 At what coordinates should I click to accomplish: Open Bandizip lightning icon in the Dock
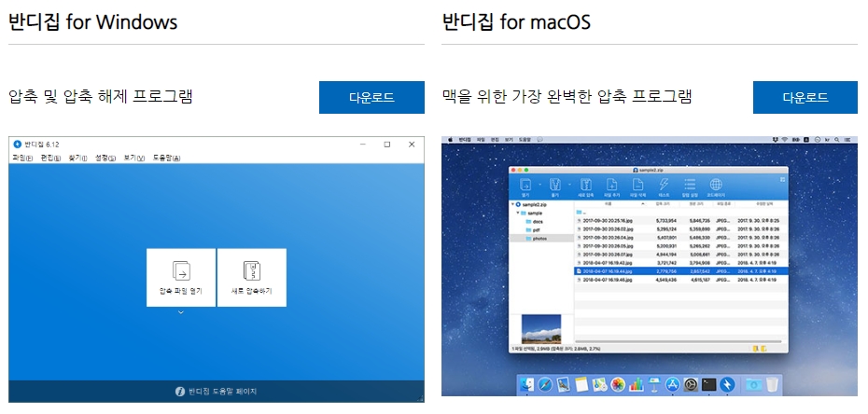coord(727,385)
